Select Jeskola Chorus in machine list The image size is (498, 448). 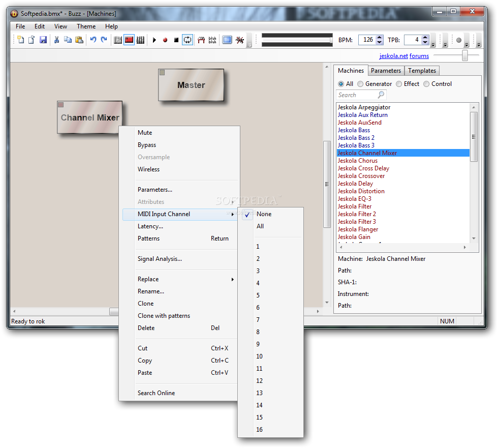click(x=403, y=161)
